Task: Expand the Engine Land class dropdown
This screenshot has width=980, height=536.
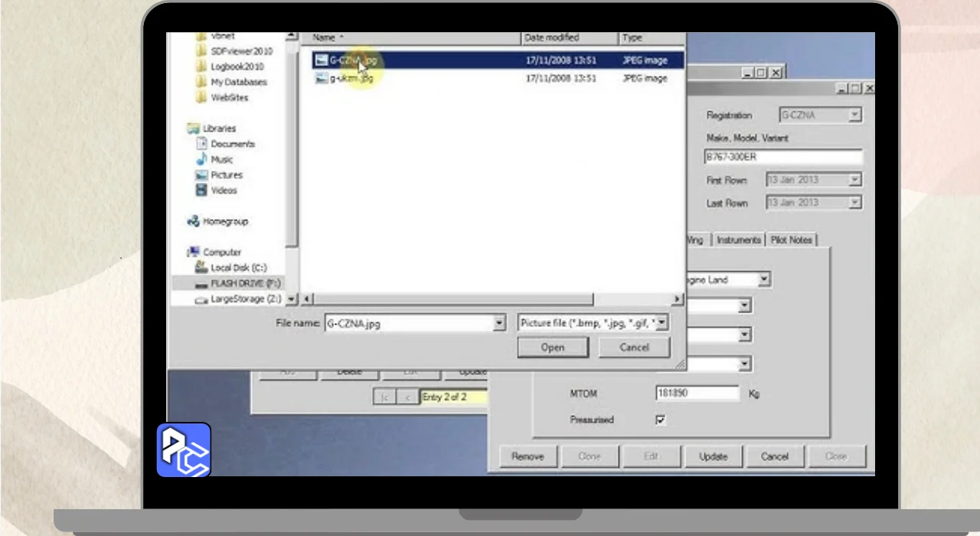Action: pos(764,280)
